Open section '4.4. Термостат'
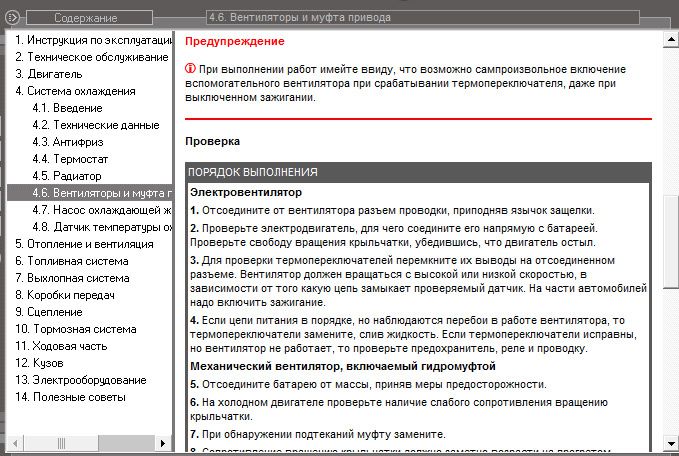The width and height of the screenshot is (679, 456). 70,159
